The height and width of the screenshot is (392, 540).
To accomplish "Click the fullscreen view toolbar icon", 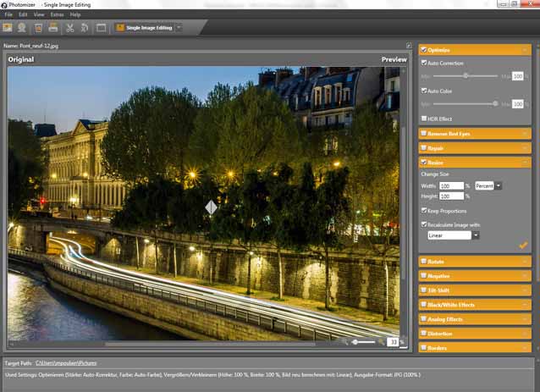I will [x=102, y=28].
